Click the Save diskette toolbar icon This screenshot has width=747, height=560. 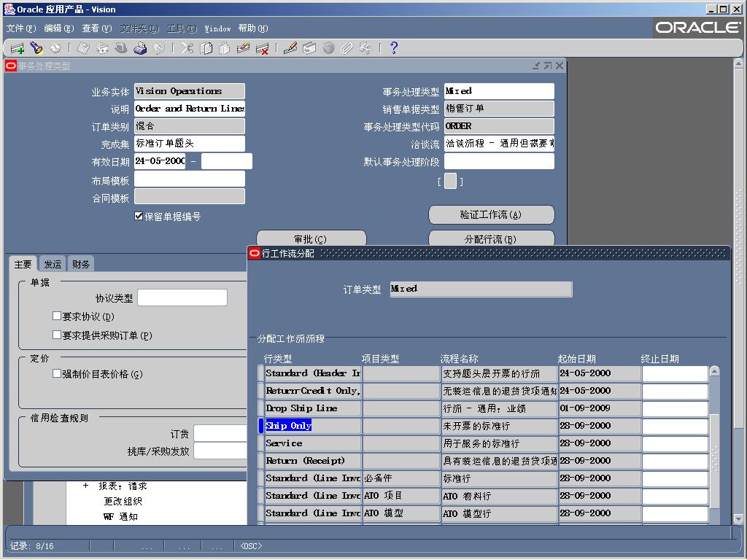tap(83, 48)
